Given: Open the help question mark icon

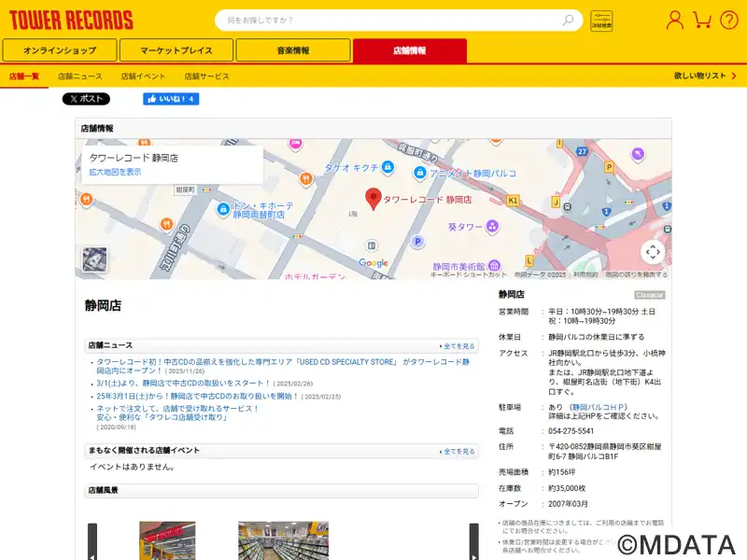Looking at the screenshot, I should point(729,20).
